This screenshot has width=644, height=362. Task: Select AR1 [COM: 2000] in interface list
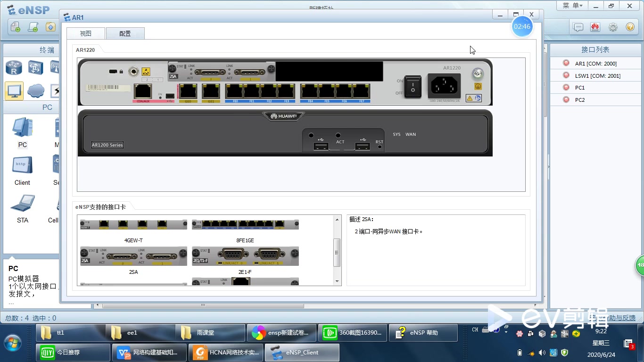595,64
